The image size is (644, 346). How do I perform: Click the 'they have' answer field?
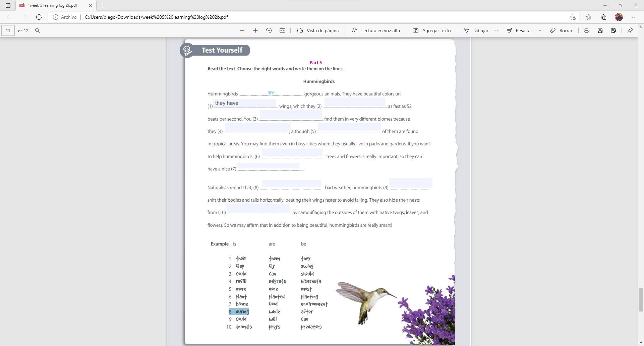click(x=245, y=103)
